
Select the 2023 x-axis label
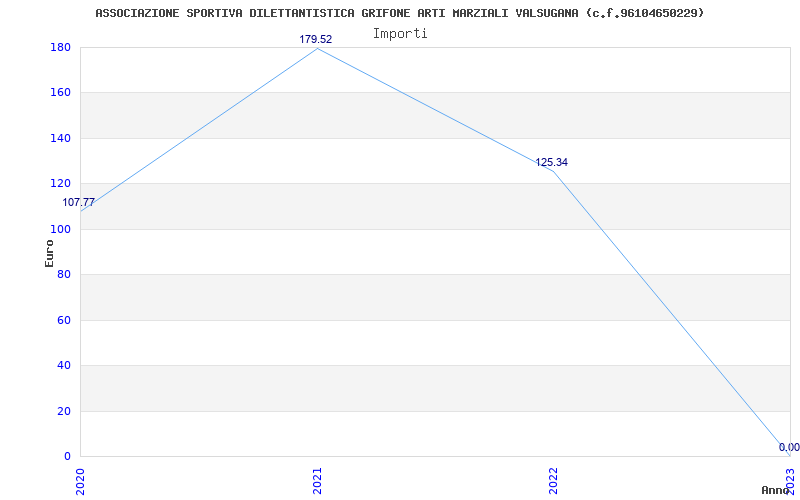click(790, 481)
